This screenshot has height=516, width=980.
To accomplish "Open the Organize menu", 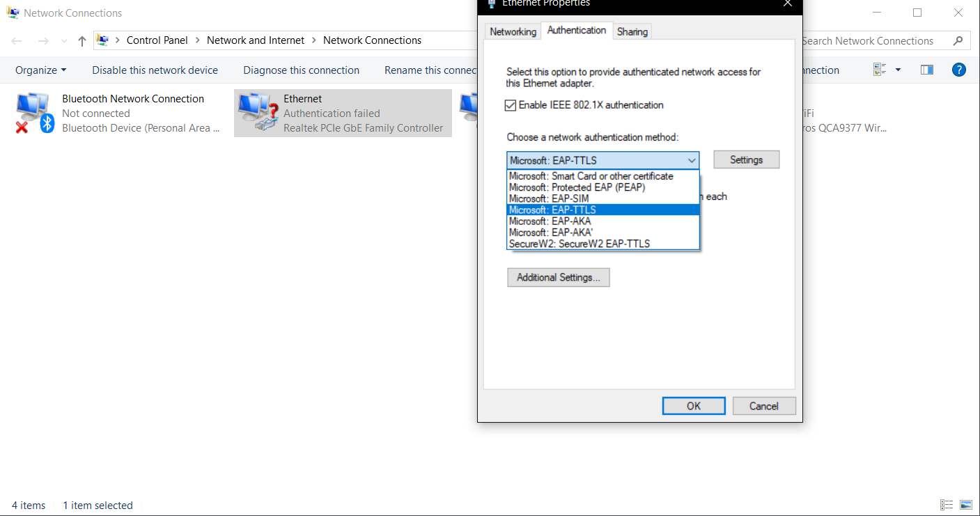I will [41, 70].
